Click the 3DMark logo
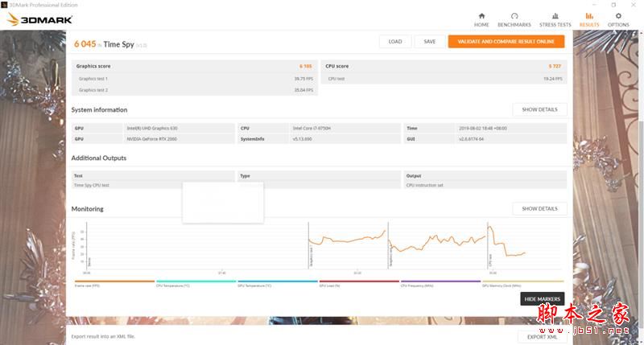The width and height of the screenshot is (644, 345). tap(39, 19)
